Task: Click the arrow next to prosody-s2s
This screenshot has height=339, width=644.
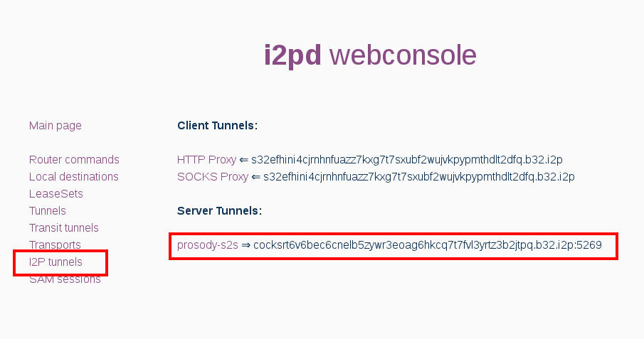Action: click(x=246, y=246)
